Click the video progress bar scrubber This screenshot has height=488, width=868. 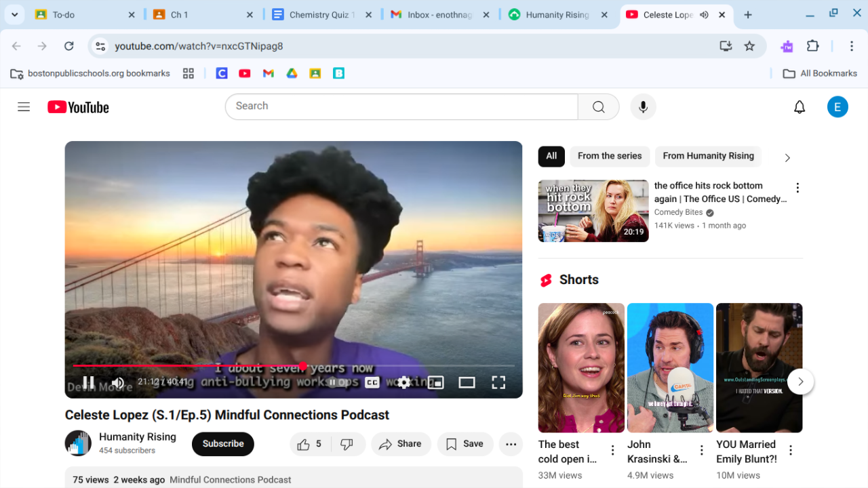(x=302, y=365)
